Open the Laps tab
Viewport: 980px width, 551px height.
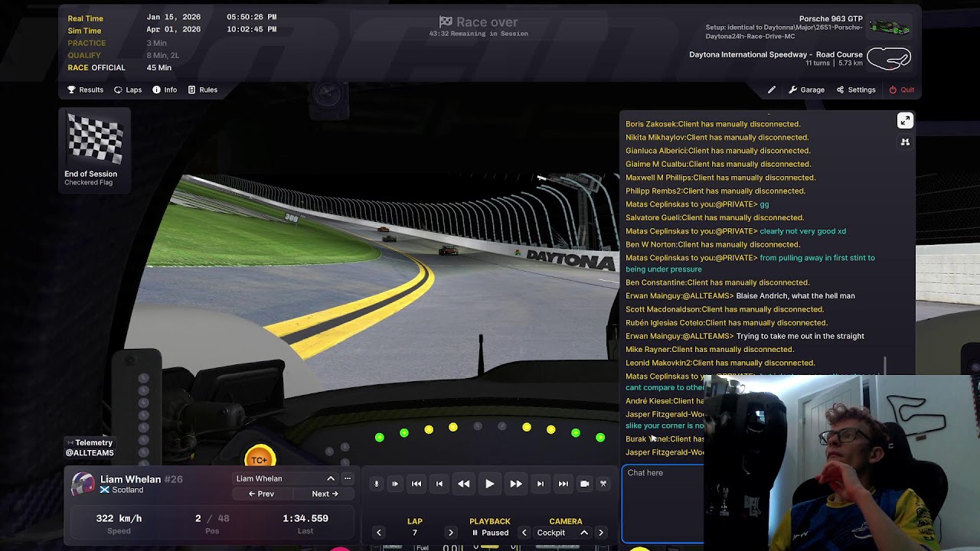(128, 90)
